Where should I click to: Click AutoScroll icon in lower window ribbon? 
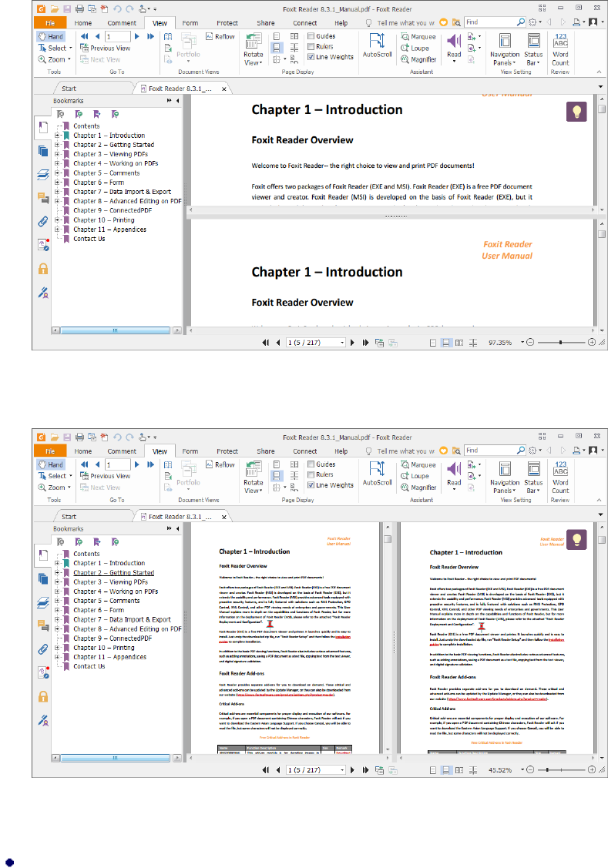click(x=377, y=474)
